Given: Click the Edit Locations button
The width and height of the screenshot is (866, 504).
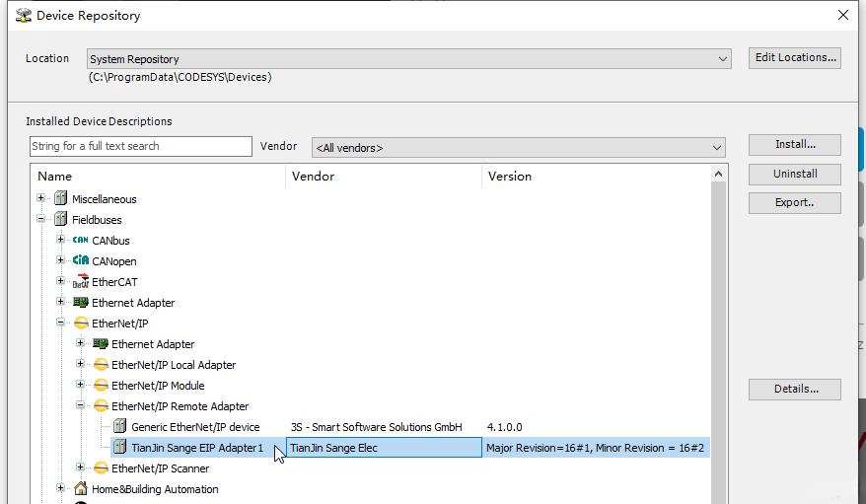Looking at the screenshot, I should click(795, 57).
